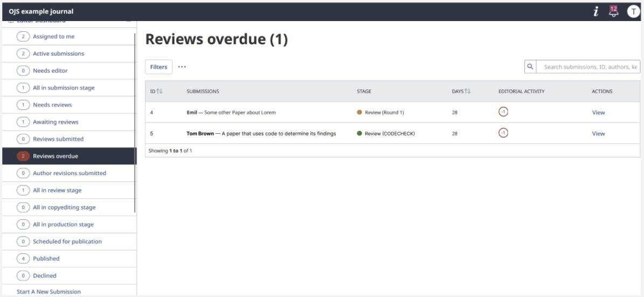Click the search magnifier icon
This screenshot has width=644, height=297.
tap(530, 67)
